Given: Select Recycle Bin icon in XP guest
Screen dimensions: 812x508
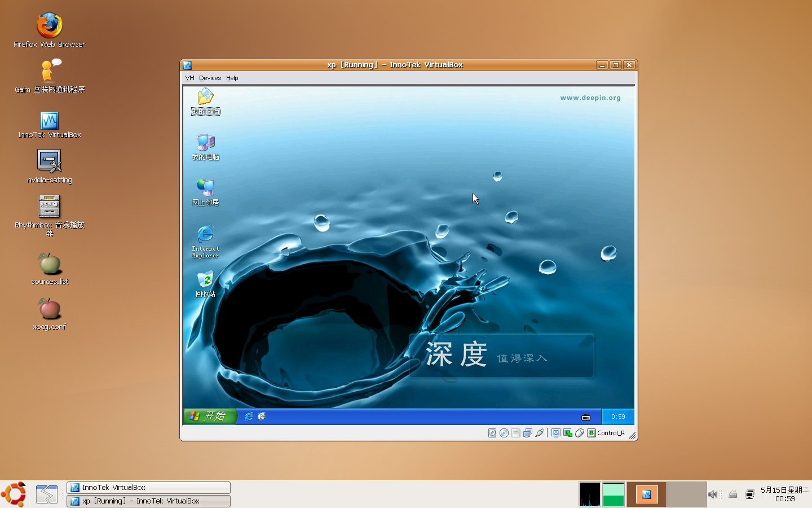Looking at the screenshot, I should 206,284.
